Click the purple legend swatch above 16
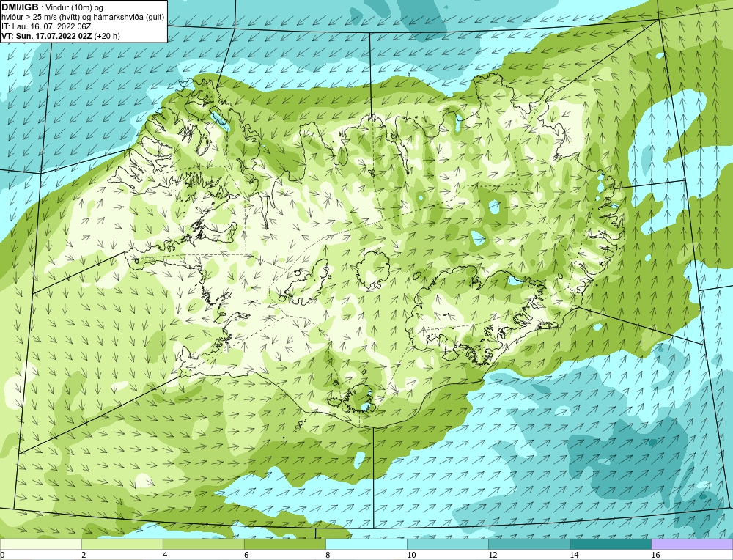Viewport: 733px width, 560px height. pyautogui.click(x=692, y=544)
